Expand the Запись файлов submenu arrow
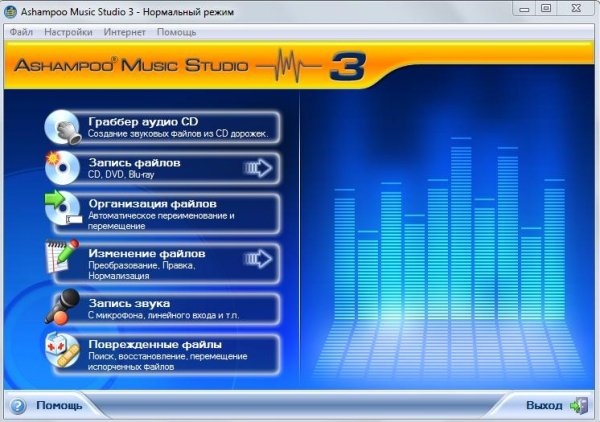 (258, 168)
